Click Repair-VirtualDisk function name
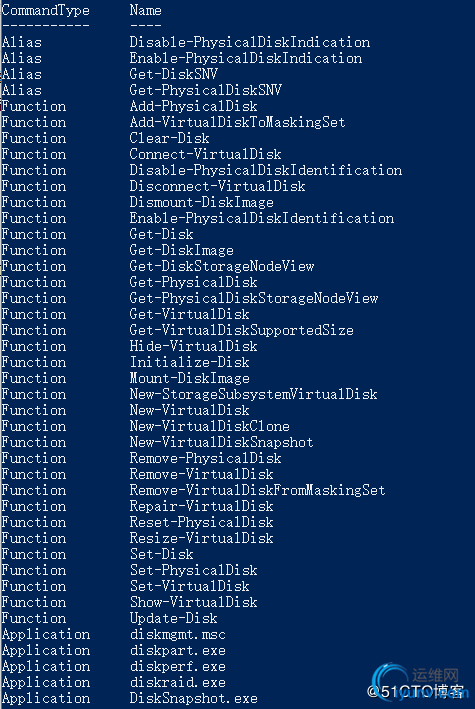Screen dimensions: 475x709 (201, 506)
